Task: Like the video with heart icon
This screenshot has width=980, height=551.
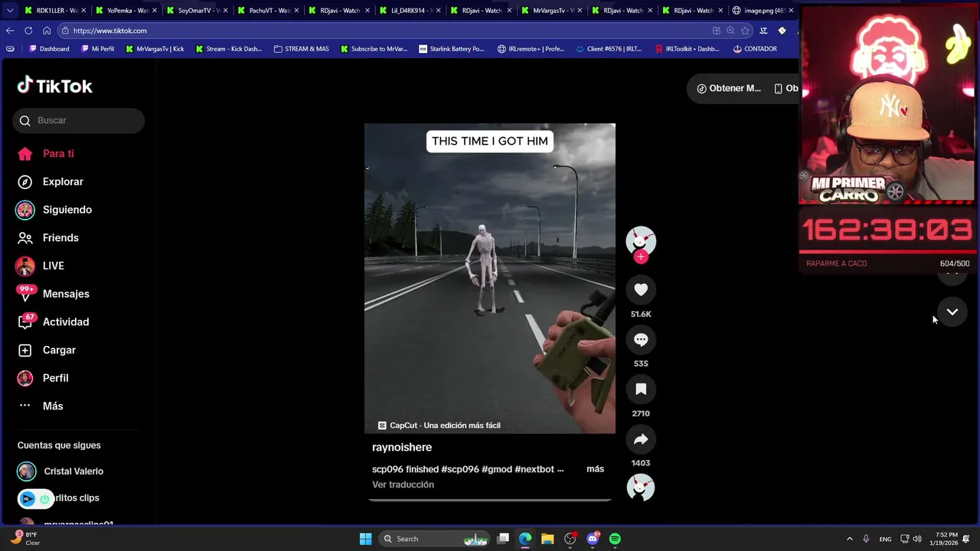Action: click(641, 289)
